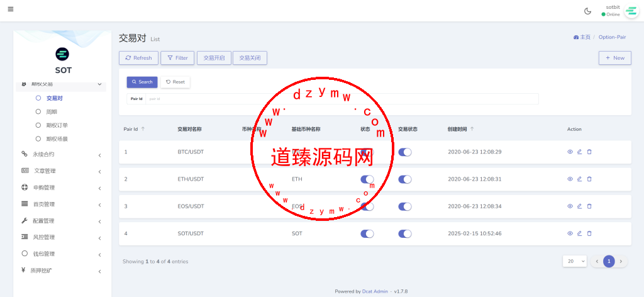This screenshot has width=644, height=297.
Task: Toggle 交易状态 switch for SOT/USDT
Action: [x=405, y=233]
